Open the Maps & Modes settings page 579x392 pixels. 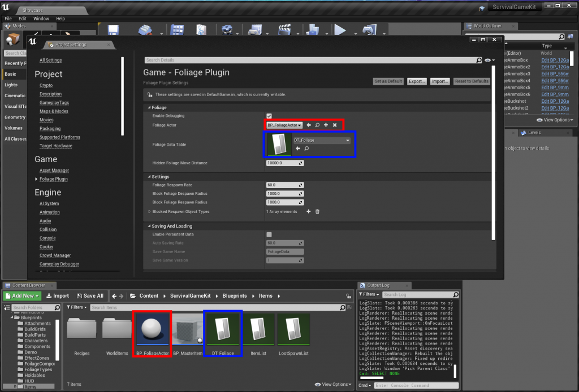(54, 111)
